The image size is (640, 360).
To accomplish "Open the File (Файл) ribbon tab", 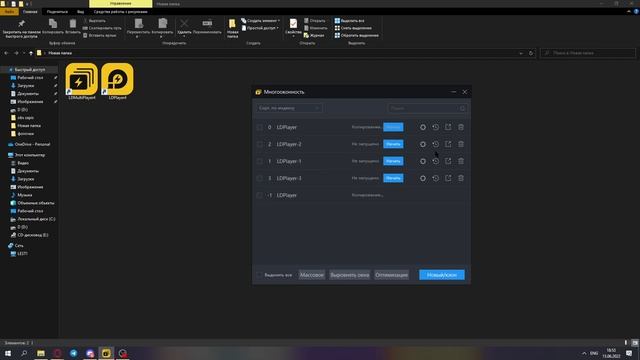I will pos(9,11).
